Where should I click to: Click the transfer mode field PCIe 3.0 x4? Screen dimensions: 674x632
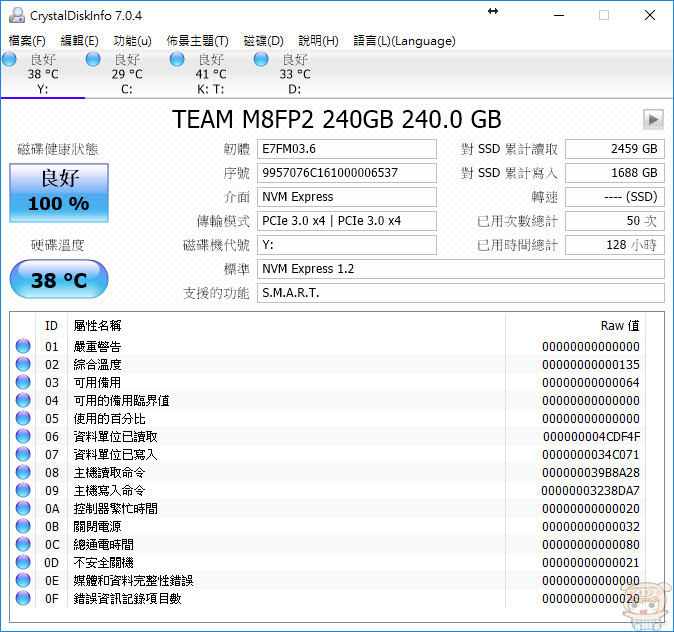pos(346,221)
